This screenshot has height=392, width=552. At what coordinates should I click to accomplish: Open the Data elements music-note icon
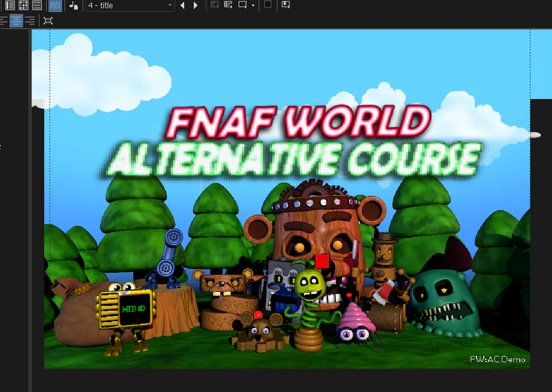(73, 5)
